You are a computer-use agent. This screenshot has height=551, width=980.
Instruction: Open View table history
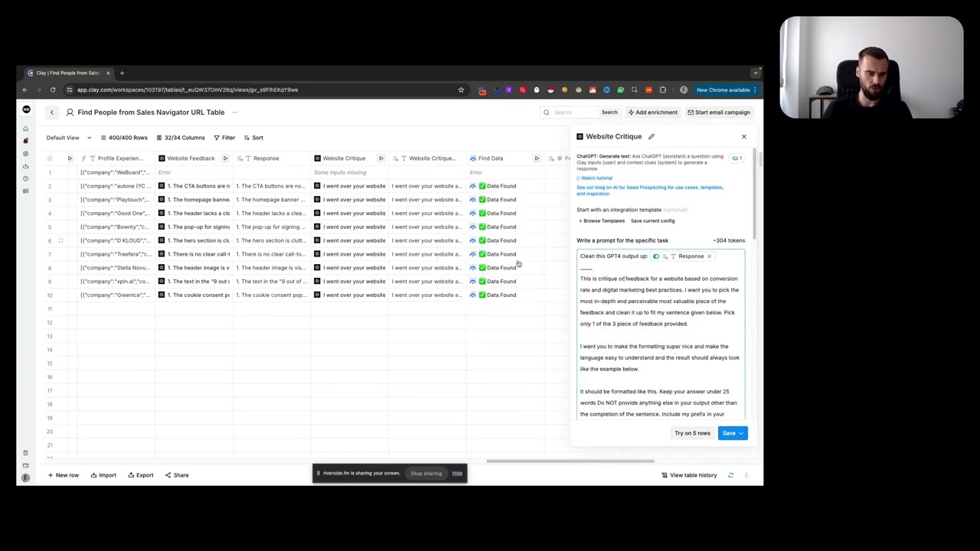click(689, 475)
